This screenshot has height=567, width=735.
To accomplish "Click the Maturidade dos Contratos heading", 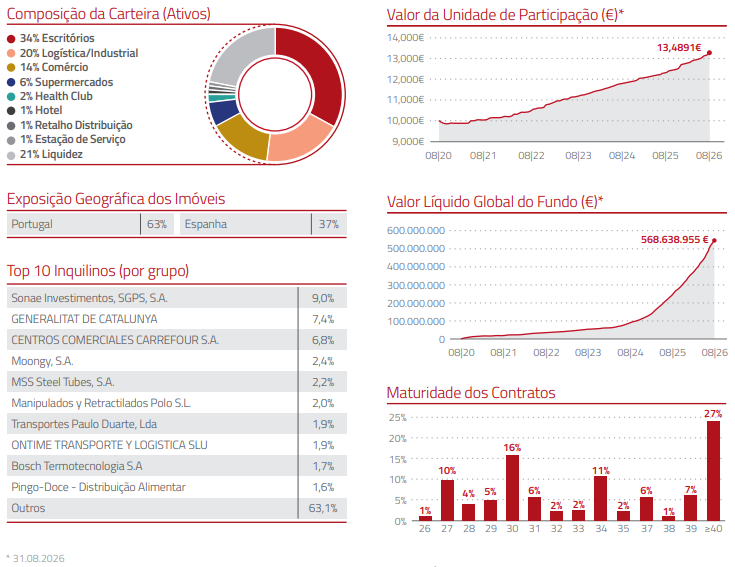I will [471, 393].
